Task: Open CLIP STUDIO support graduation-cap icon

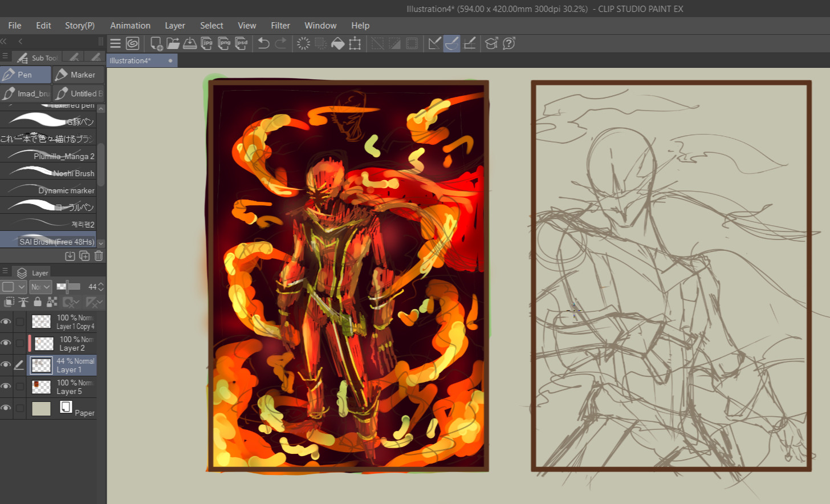Action: click(x=491, y=43)
